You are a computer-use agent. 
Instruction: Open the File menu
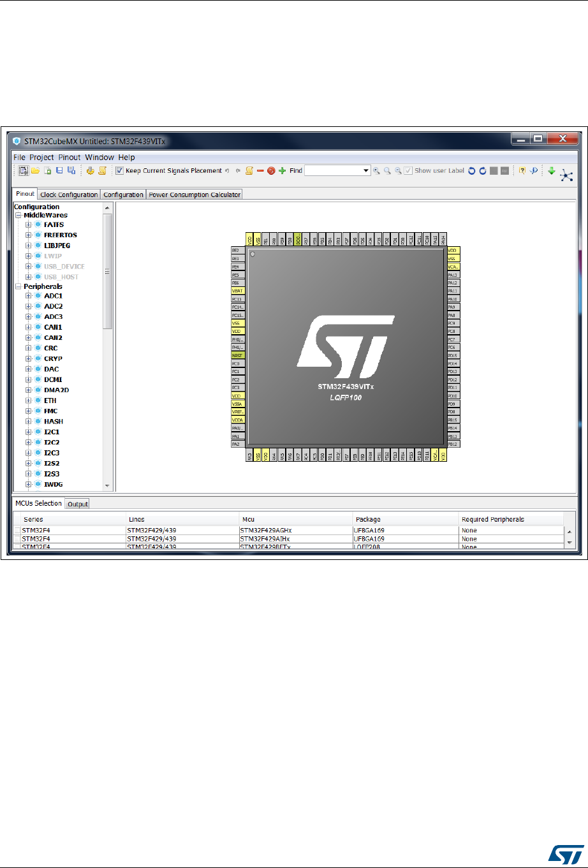tap(20, 157)
